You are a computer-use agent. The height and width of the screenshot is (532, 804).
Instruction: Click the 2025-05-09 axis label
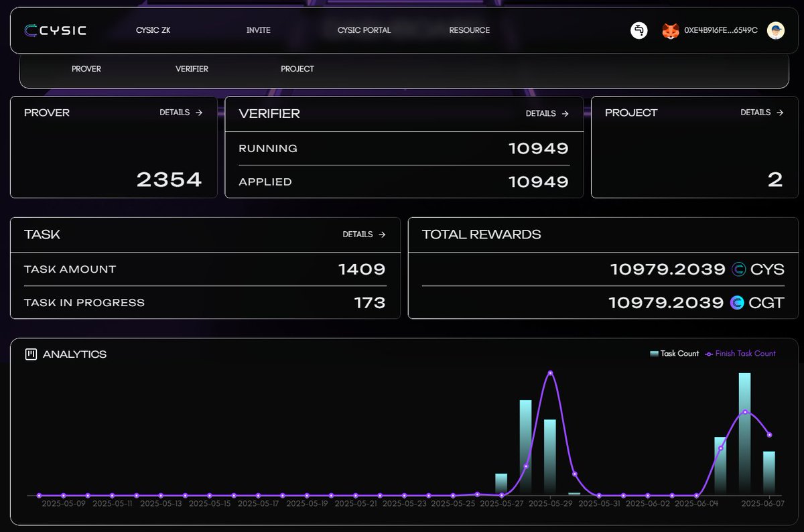(x=63, y=503)
